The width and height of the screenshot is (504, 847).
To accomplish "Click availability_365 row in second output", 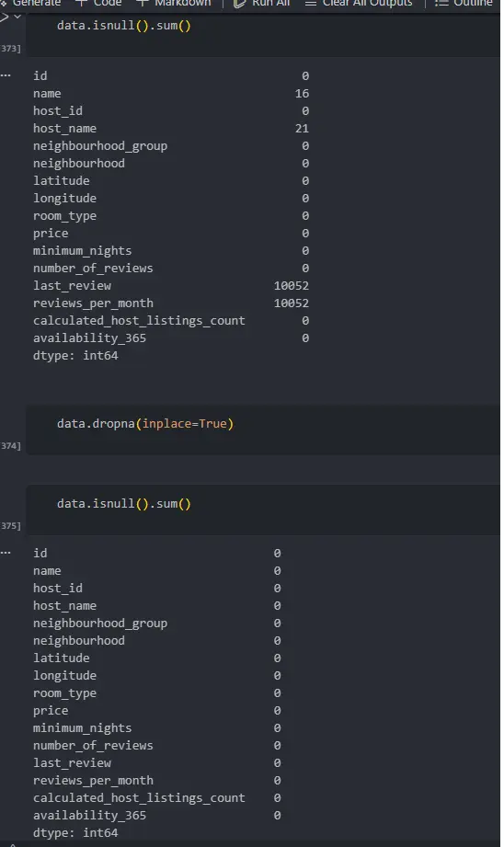I will [156, 815].
